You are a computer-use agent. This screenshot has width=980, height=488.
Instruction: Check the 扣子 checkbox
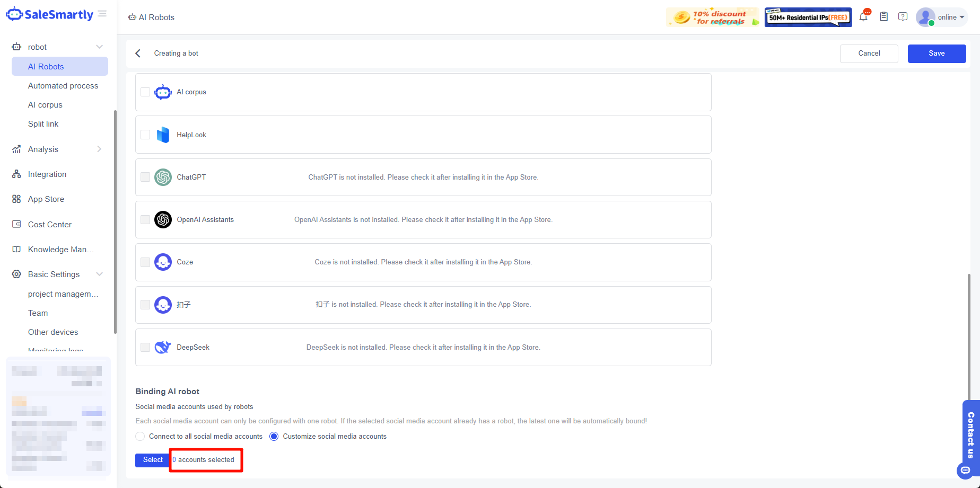145,305
